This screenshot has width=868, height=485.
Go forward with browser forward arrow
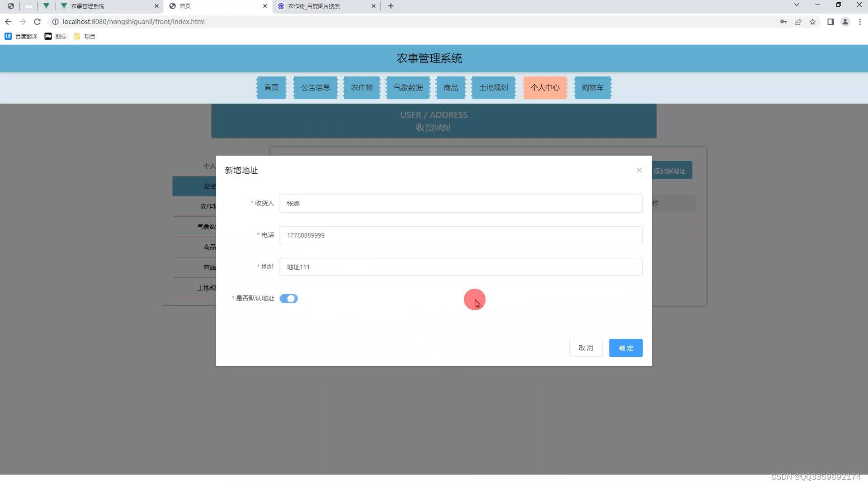23,22
